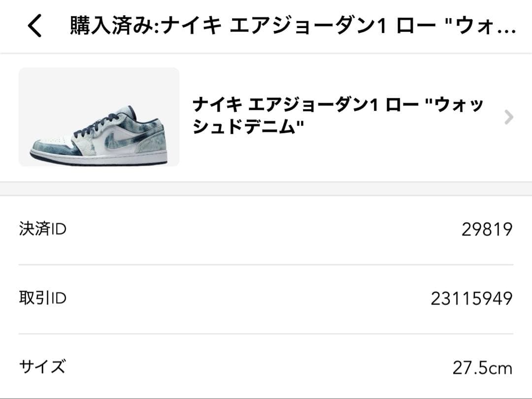The width and height of the screenshot is (532, 399).
Task: Click the truncated ellipsis at header title end
Action: (x=506, y=26)
